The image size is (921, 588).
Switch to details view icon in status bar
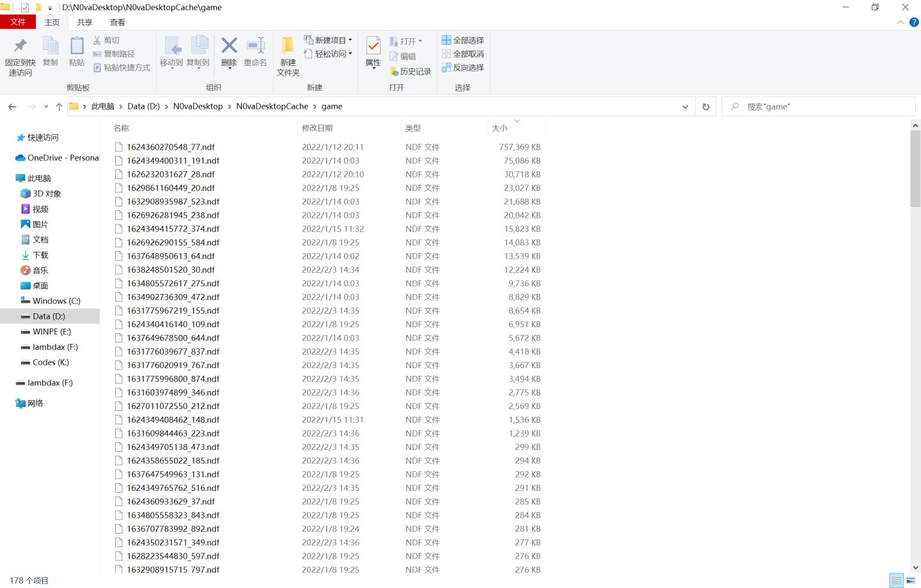(x=897, y=580)
